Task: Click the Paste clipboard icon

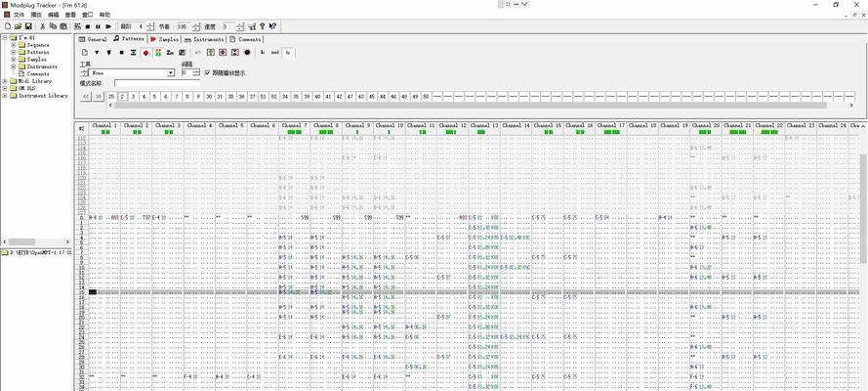Action: pyautogui.click(x=63, y=26)
